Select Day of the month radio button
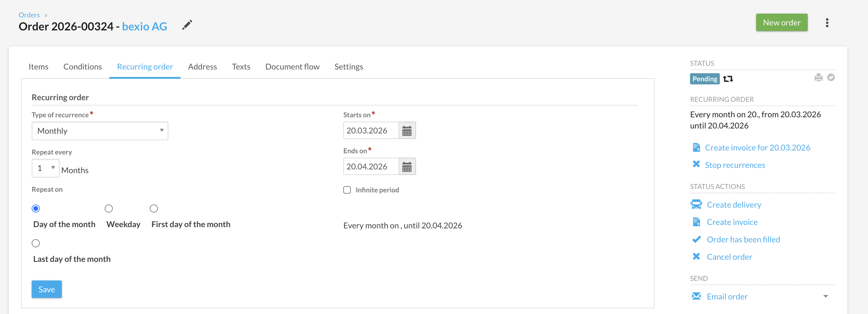Image resolution: width=868 pixels, height=314 pixels. [36, 209]
